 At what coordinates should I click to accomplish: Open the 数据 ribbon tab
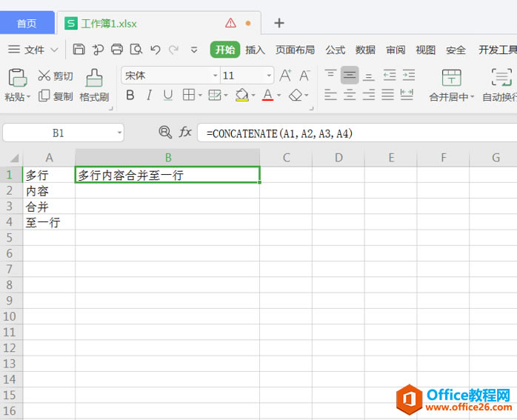click(x=365, y=50)
